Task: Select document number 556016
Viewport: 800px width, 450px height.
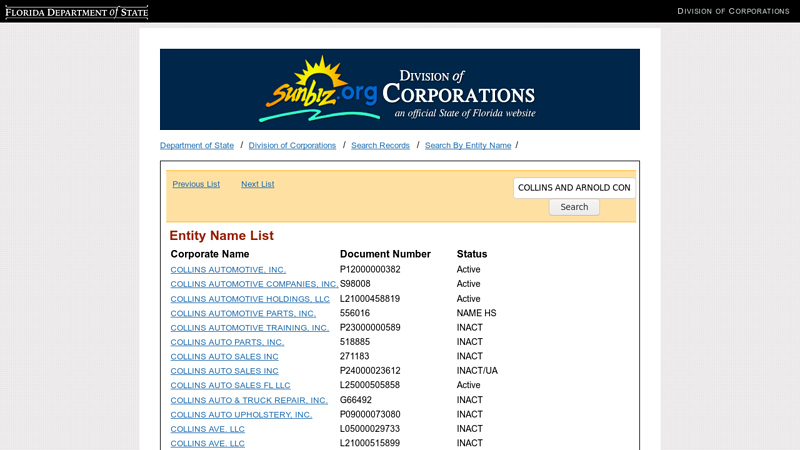Action: click(x=355, y=313)
